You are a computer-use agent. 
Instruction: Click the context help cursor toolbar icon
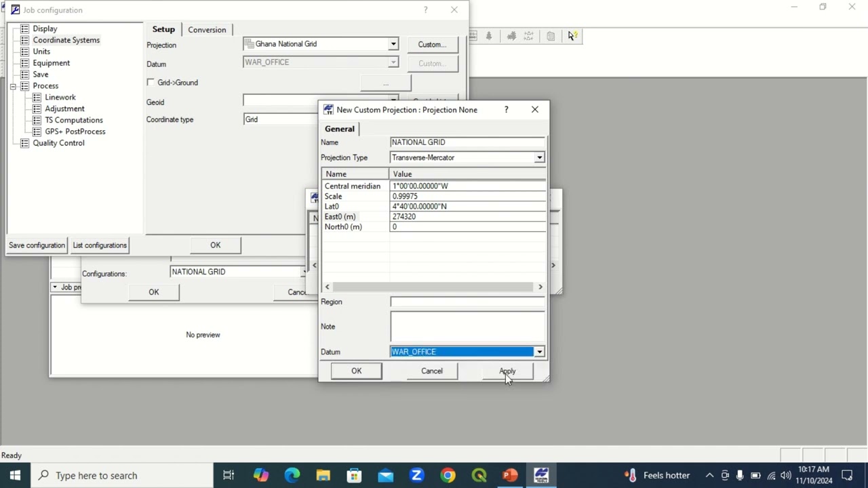tap(572, 36)
